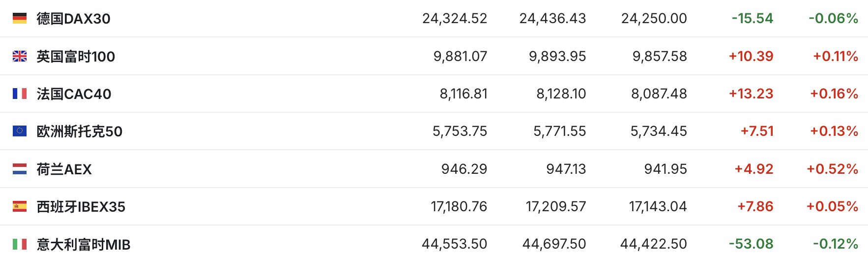Click the -53.08 change for 意大利富时MIB

(x=751, y=244)
